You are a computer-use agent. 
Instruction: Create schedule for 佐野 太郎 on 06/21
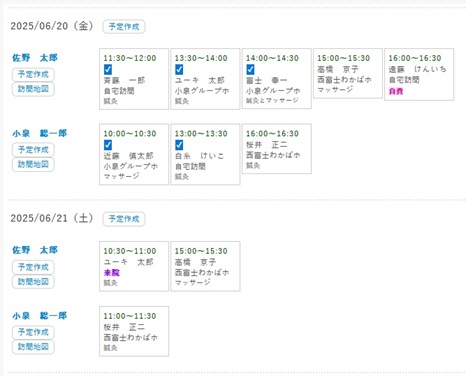pyautogui.click(x=33, y=267)
